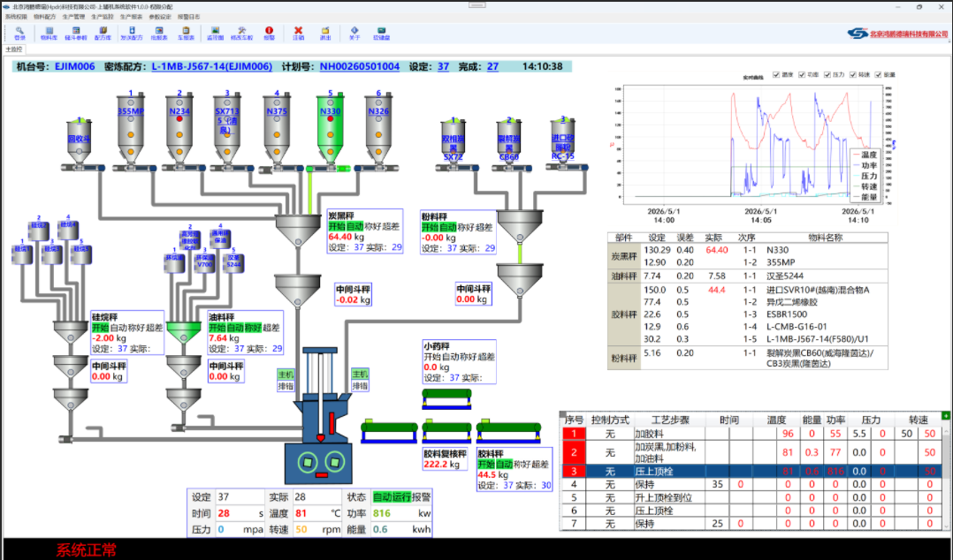Screen dimensions: 953x560
Task: Select silo 4 labeled N375
Action: [277, 130]
